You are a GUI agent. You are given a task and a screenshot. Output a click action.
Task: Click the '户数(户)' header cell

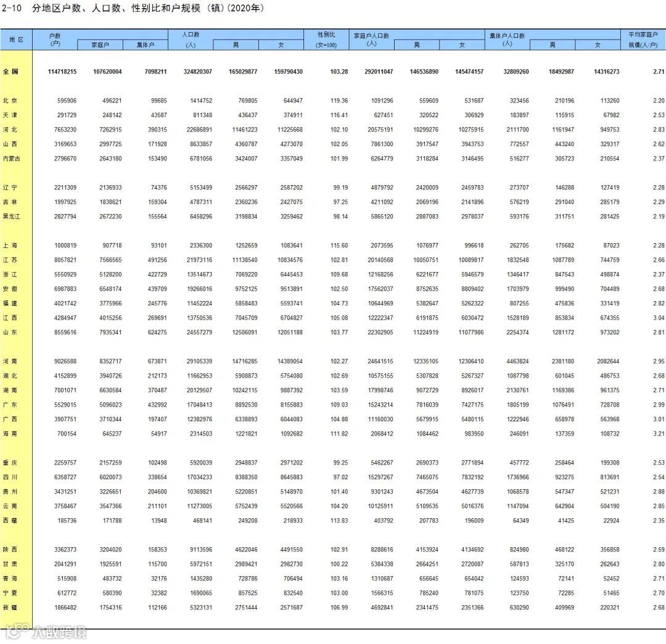pos(55,39)
